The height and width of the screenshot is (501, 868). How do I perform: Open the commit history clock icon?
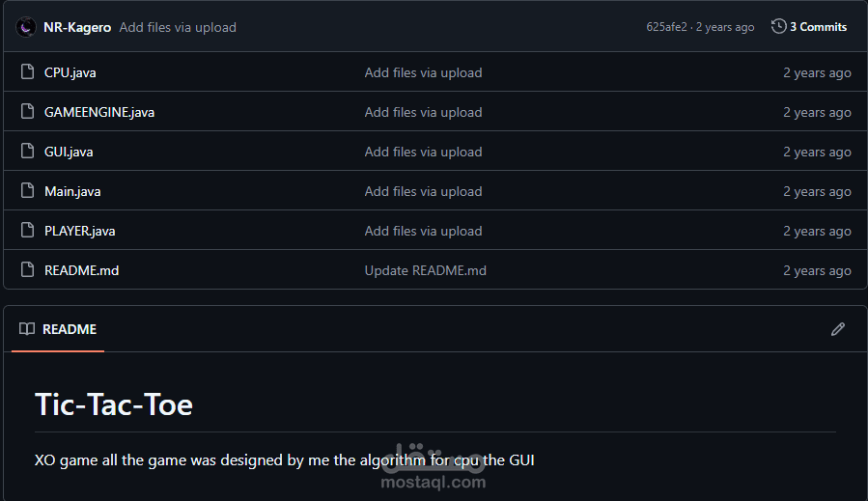click(x=778, y=27)
